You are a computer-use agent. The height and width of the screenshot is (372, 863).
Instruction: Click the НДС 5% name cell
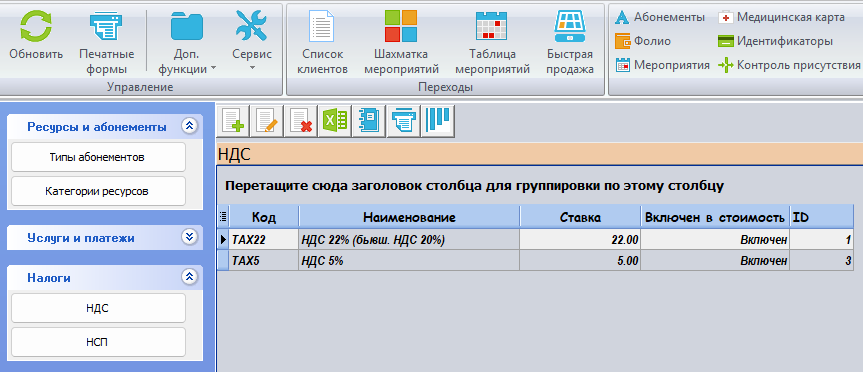409,261
